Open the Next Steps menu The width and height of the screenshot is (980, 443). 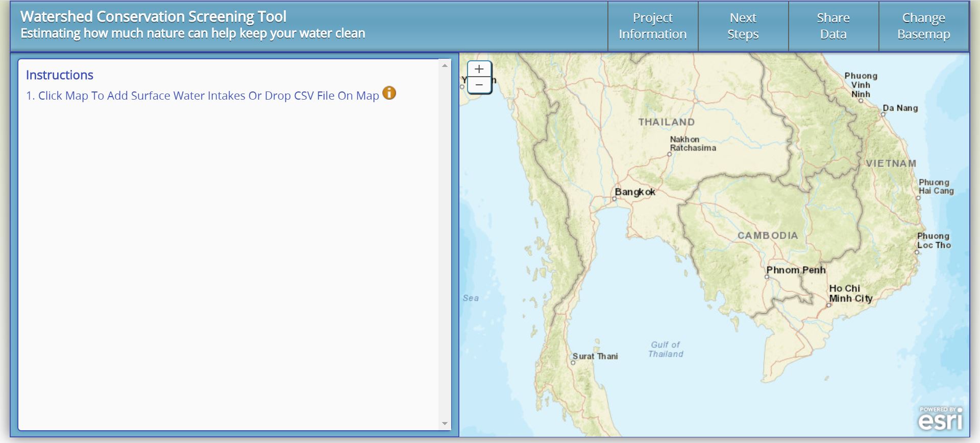[x=743, y=26]
